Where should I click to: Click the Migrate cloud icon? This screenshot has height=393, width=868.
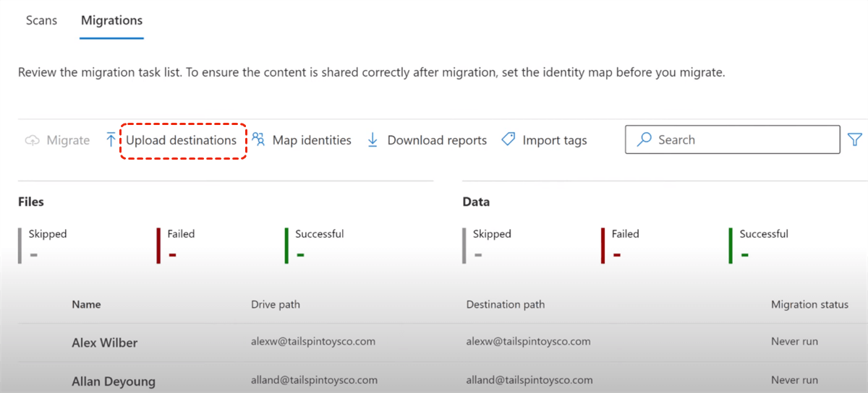33,140
